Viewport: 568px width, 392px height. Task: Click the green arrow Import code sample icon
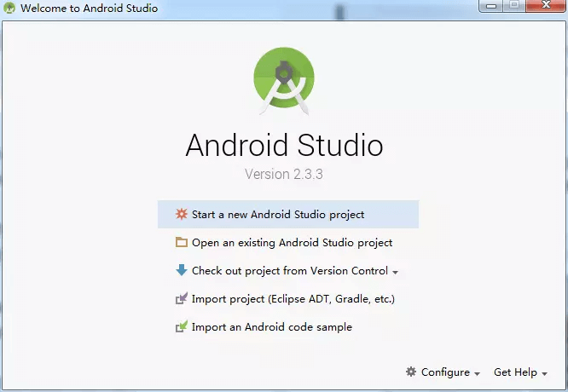click(181, 326)
